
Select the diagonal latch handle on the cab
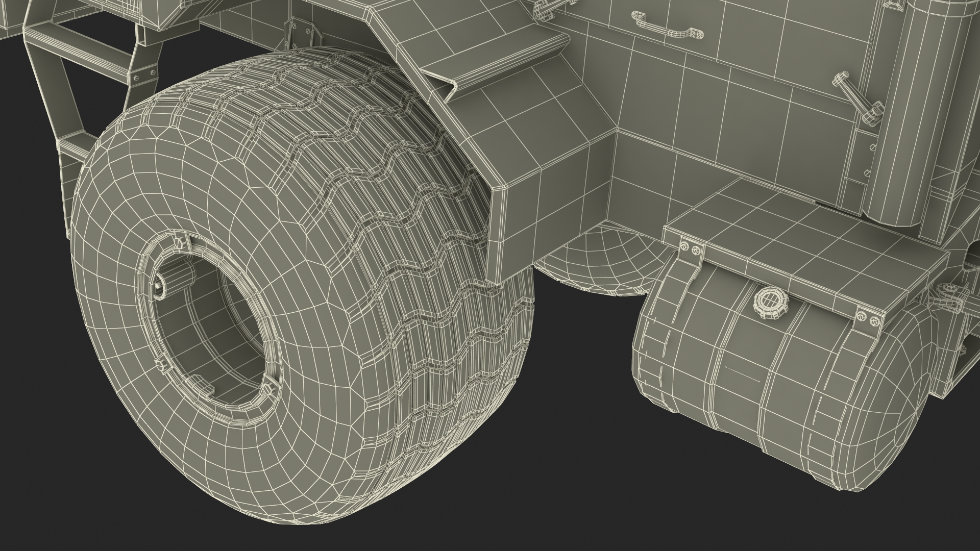(860, 98)
